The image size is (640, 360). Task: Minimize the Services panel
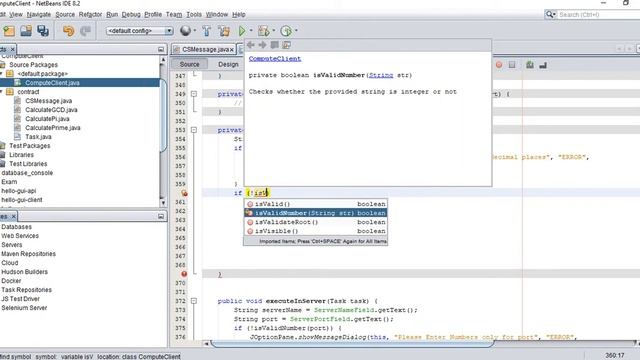tap(161, 216)
